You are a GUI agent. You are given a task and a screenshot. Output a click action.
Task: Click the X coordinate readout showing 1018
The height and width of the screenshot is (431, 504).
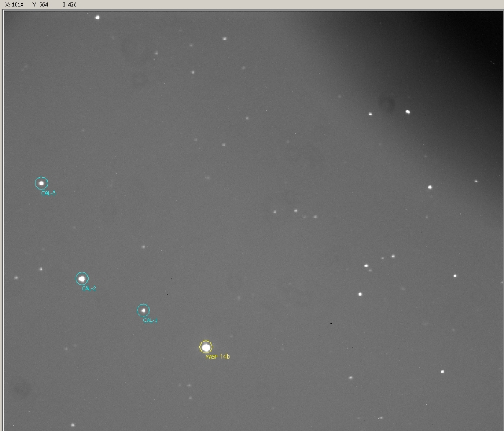(x=13, y=4)
